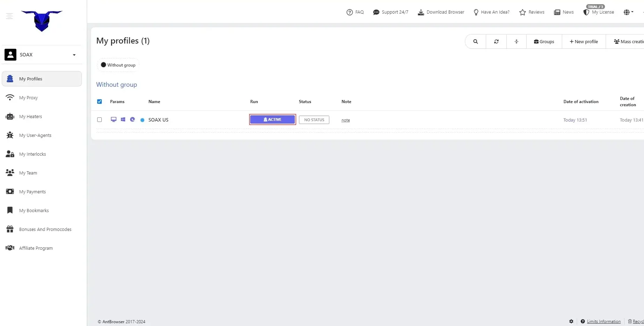
Task: Click the hamburger menu icon
Action: [x=9, y=16]
